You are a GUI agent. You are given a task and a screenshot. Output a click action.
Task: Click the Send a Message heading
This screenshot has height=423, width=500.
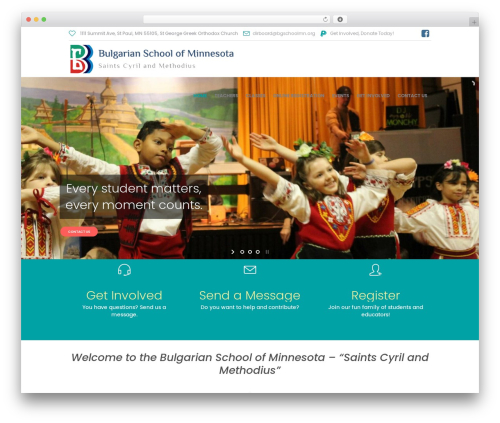click(250, 295)
